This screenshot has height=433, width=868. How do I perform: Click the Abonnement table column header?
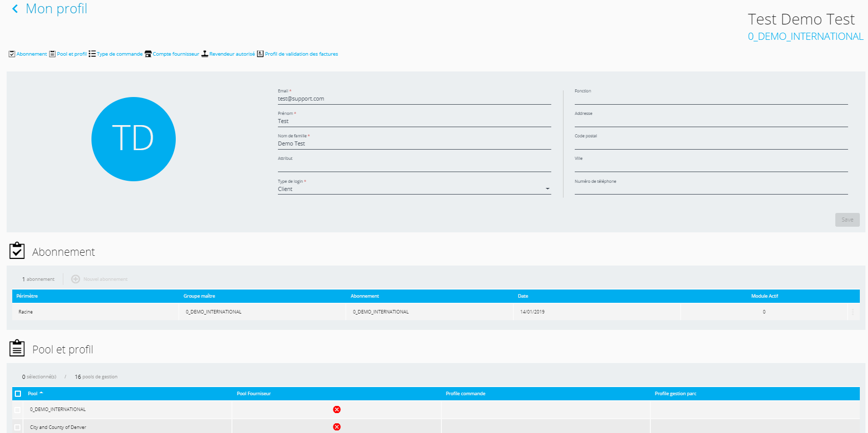(365, 296)
